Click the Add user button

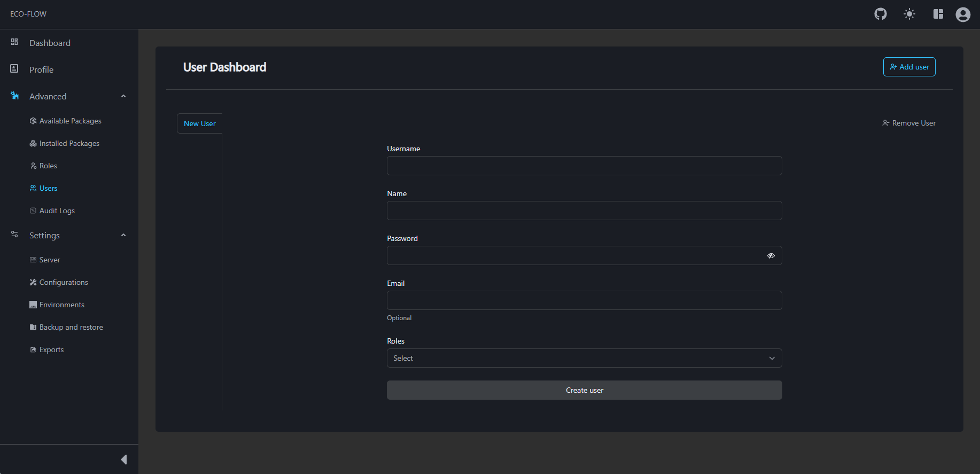pyautogui.click(x=909, y=67)
